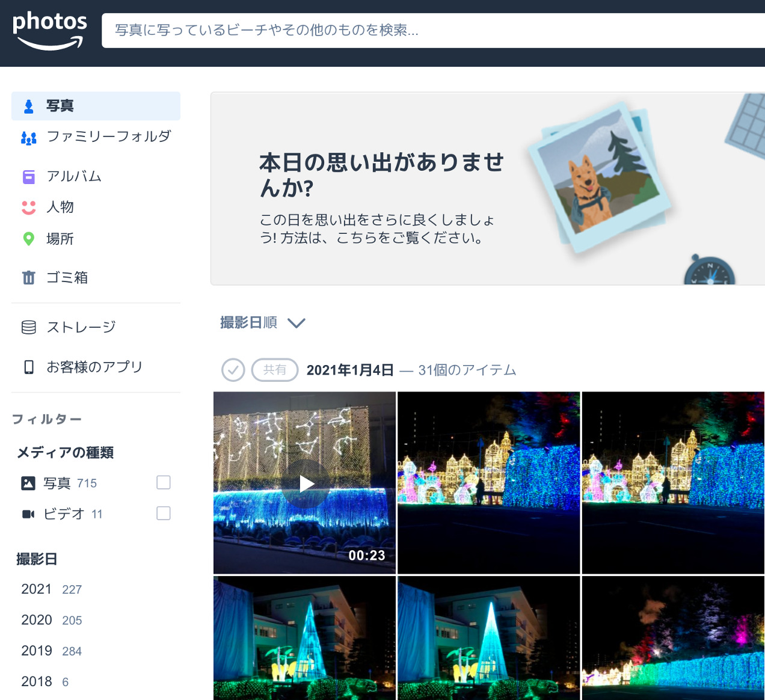Open ファミリーフォルダ in sidebar
Screen dimensions: 765x700
96,137
